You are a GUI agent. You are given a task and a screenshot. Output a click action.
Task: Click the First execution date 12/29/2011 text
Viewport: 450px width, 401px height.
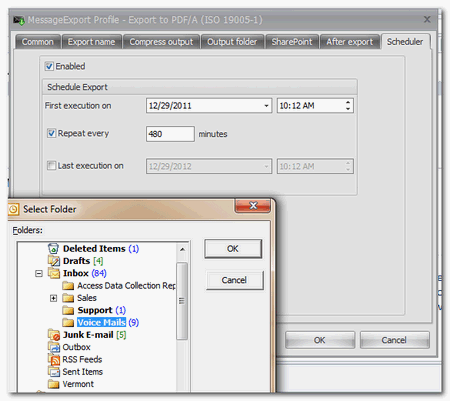[x=170, y=106]
